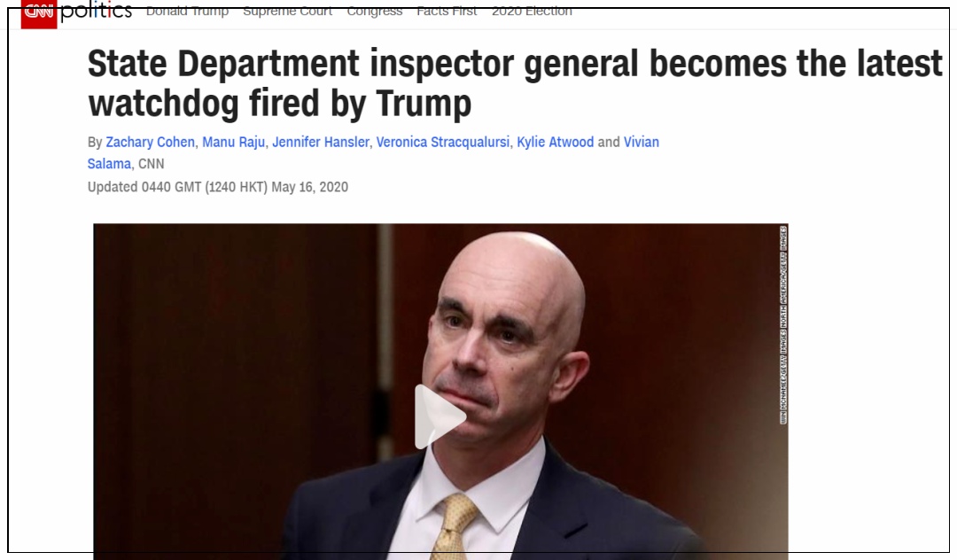This screenshot has height=560, width=957.
Task: Open the Facts First section
Action: [447, 11]
